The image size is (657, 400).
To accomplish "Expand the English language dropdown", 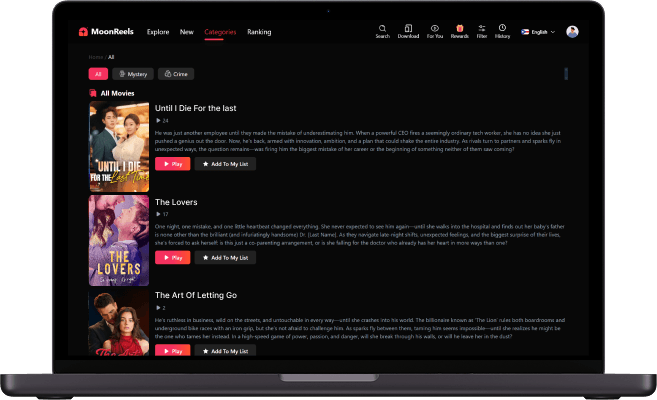I will click(538, 32).
